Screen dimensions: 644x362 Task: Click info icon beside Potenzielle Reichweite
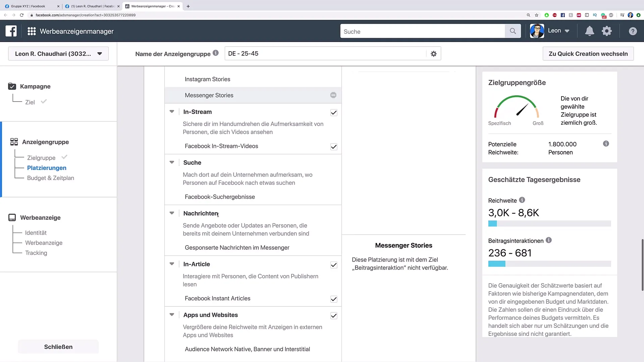pos(606,144)
